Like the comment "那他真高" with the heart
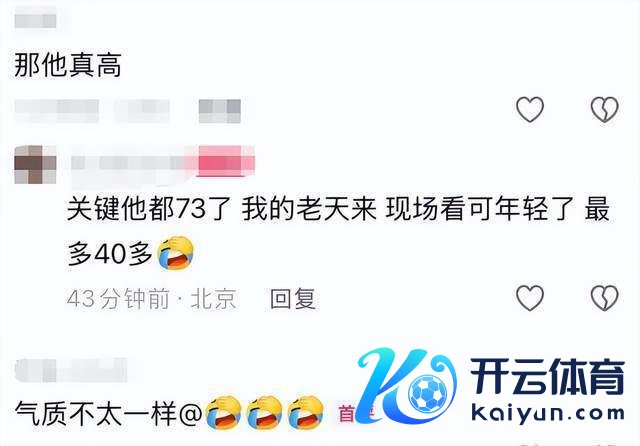This screenshot has width=640, height=446. coord(530,109)
